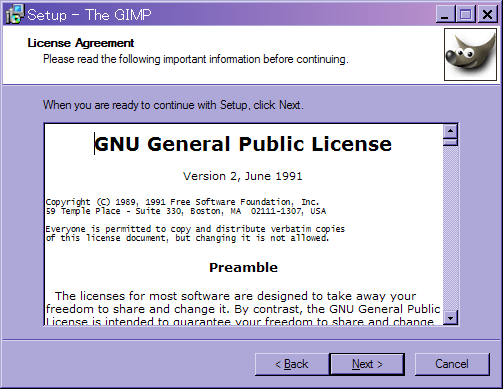Image resolution: width=503 pixels, height=389 pixels.
Task: Click the 'Preamble' heading in license
Action: click(243, 267)
